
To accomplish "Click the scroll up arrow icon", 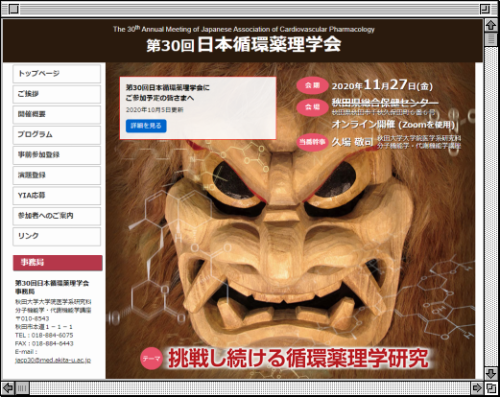I will [491, 26].
